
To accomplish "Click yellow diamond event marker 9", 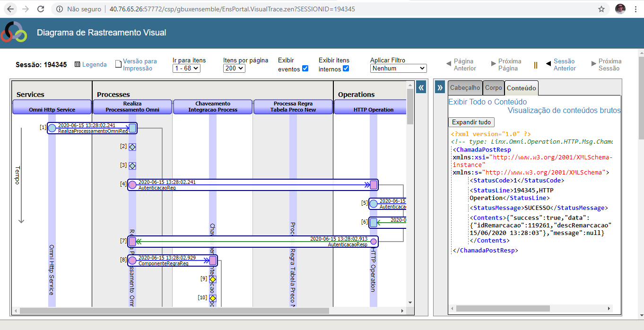I will click(213, 279).
